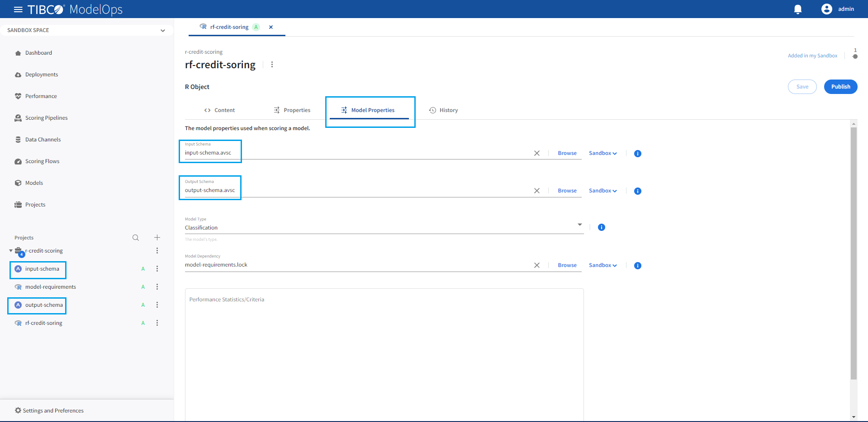Image resolution: width=868 pixels, height=422 pixels.
Task: Open kebab menu next to rf-credit-soring title
Action: pyautogui.click(x=272, y=65)
